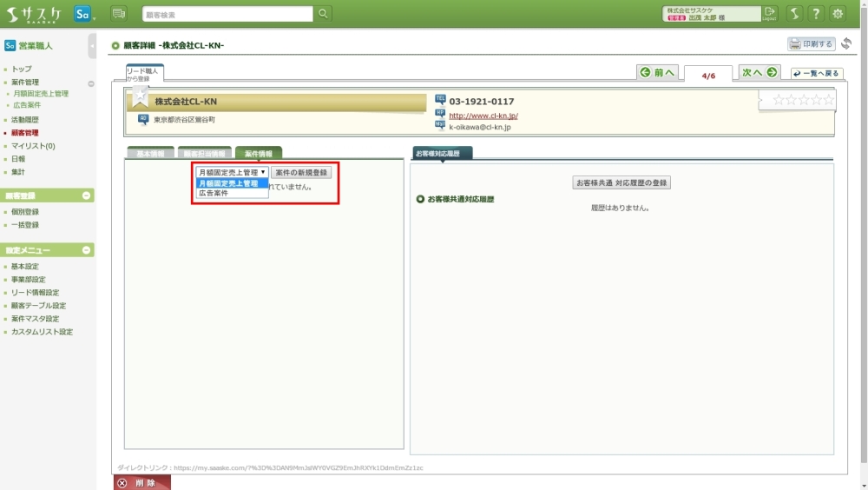
Task: Click the message list icon in header
Action: pyautogui.click(x=119, y=13)
